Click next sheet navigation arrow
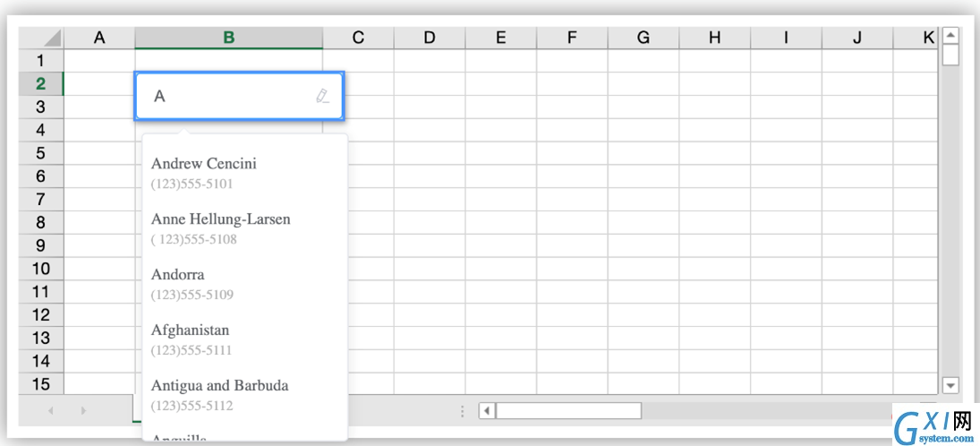 (x=83, y=411)
